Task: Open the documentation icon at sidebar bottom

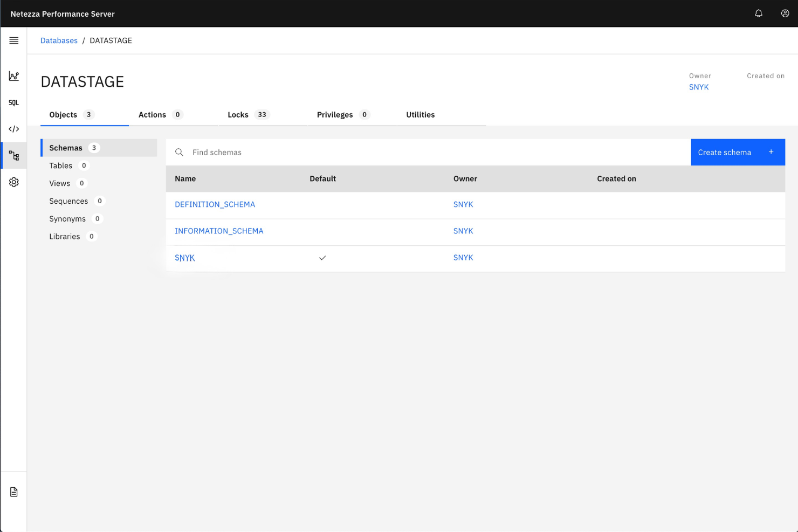Action: [x=13, y=491]
